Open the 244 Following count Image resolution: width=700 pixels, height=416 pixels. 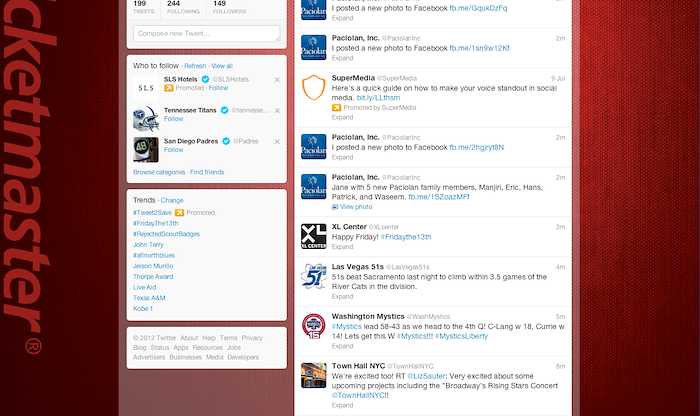tap(183, 7)
